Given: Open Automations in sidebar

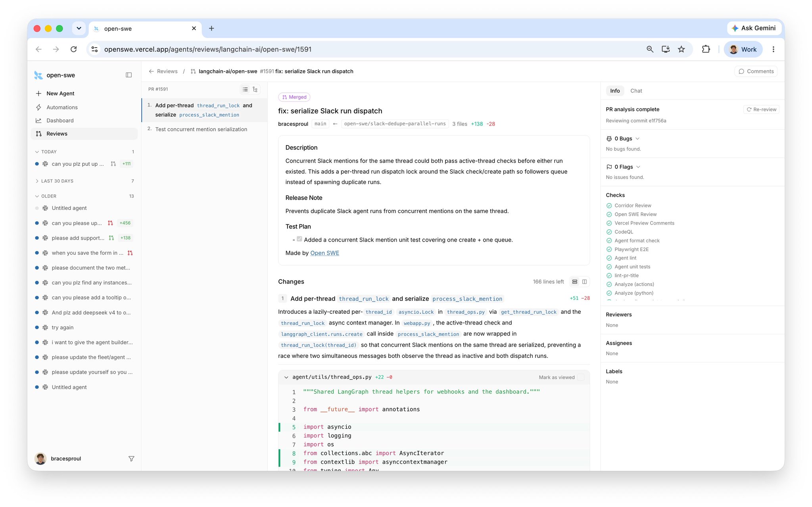Looking at the screenshot, I should pyautogui.click(x=84, y=108).
